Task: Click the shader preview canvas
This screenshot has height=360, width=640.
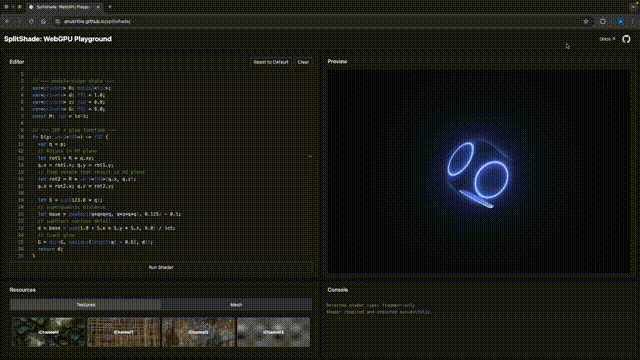Action: (479, 171)
